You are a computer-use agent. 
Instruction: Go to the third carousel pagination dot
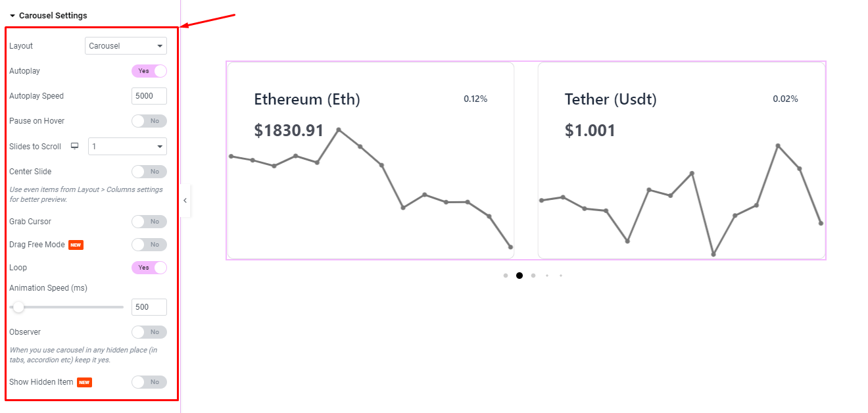pos(533,276)
